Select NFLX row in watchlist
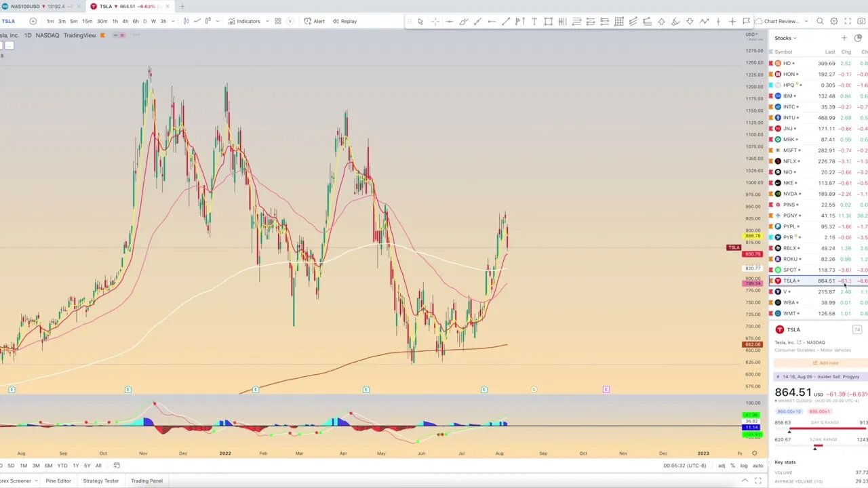The width and height of the screenshot is (868, 488). pos(818,161)
